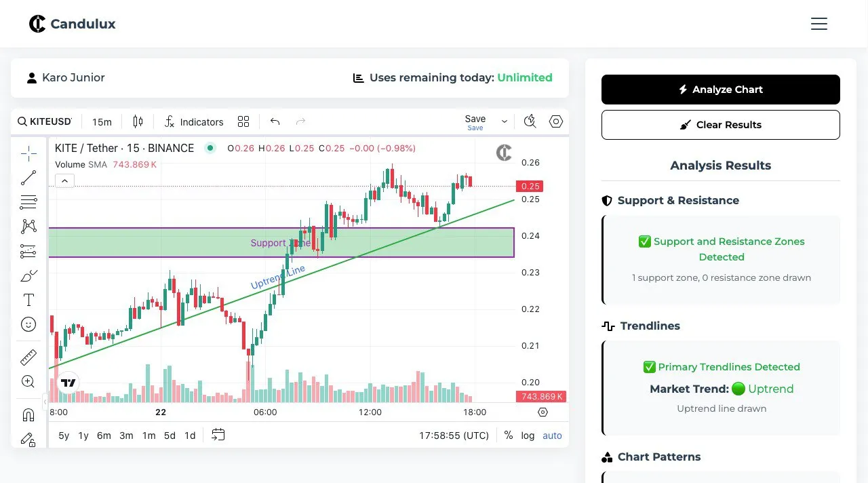Toggle the auto scale option

click(552, 436)
